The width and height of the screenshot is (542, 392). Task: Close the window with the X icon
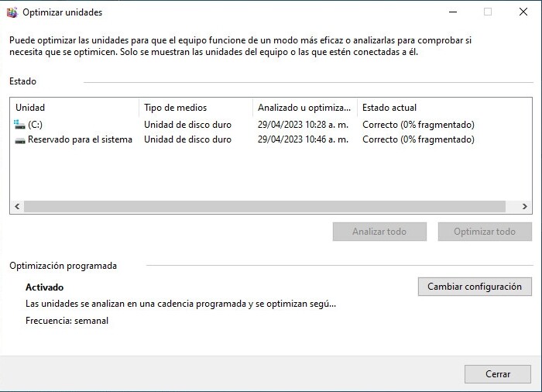point(523,12)
